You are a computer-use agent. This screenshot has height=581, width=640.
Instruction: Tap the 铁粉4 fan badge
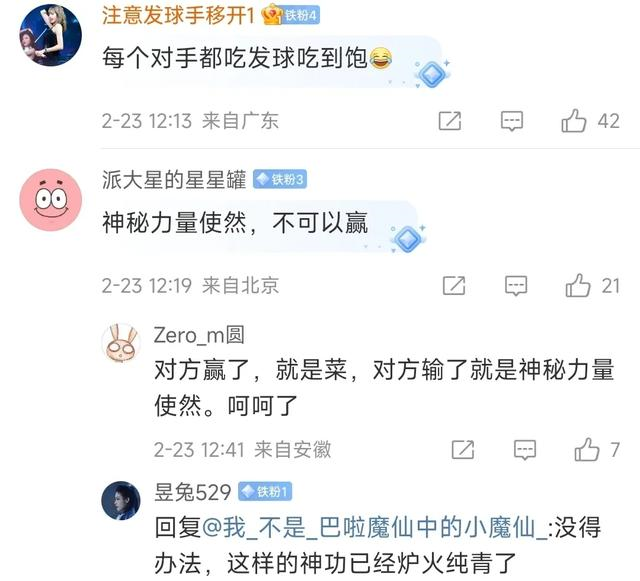click(291, 16)
